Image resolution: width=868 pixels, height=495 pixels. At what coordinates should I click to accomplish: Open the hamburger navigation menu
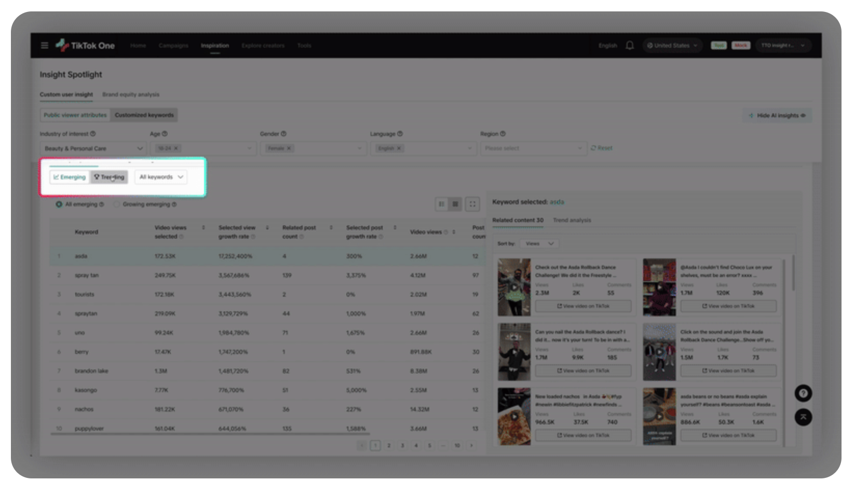click(45, 46)
